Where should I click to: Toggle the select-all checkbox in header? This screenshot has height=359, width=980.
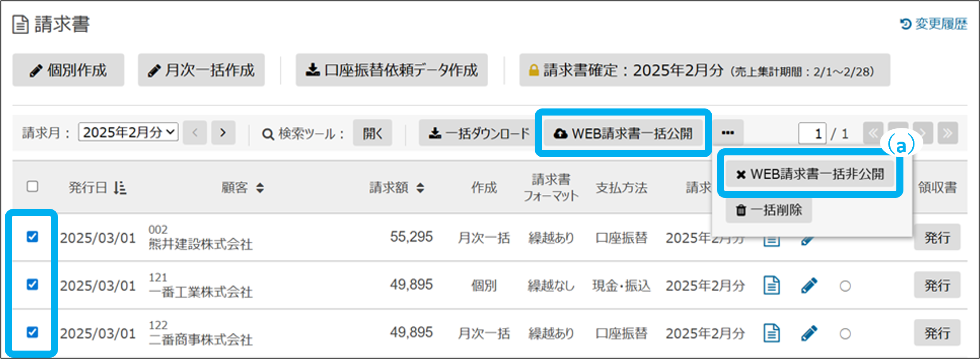point(32,186)
